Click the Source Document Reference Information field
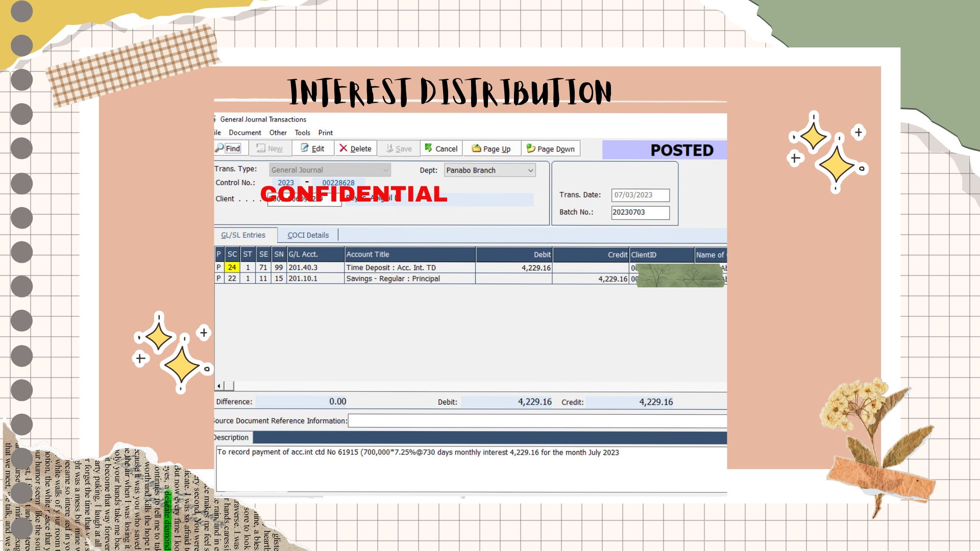This screenshot has height=551, width=980. (536, 421)
